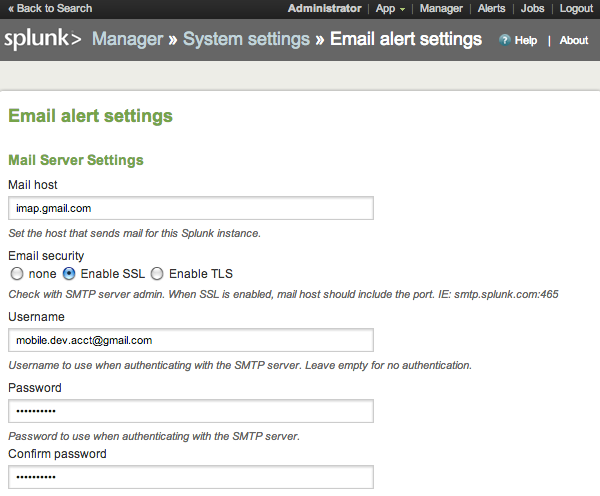The width and height of the screenshot is (600, 496).
Task: Click the hint mentioning smtp.splunk.com:465
Action: pyautogui.click(x=283, y=294)
